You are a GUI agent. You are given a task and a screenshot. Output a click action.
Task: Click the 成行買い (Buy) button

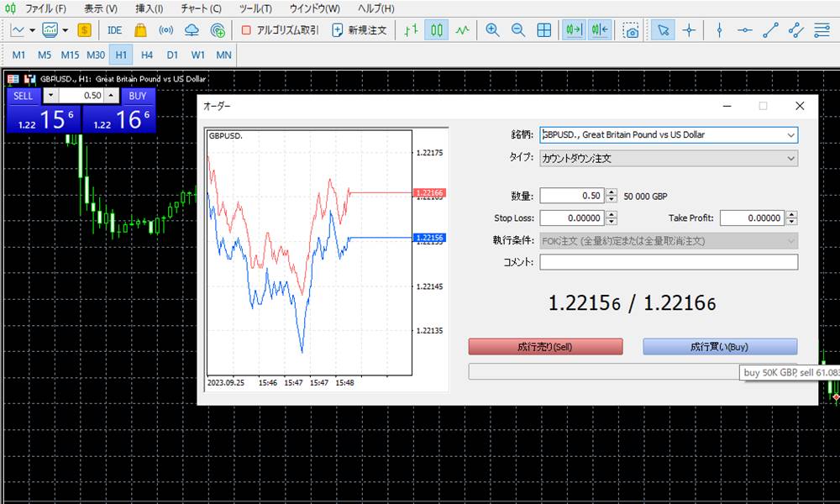point(719,347)
